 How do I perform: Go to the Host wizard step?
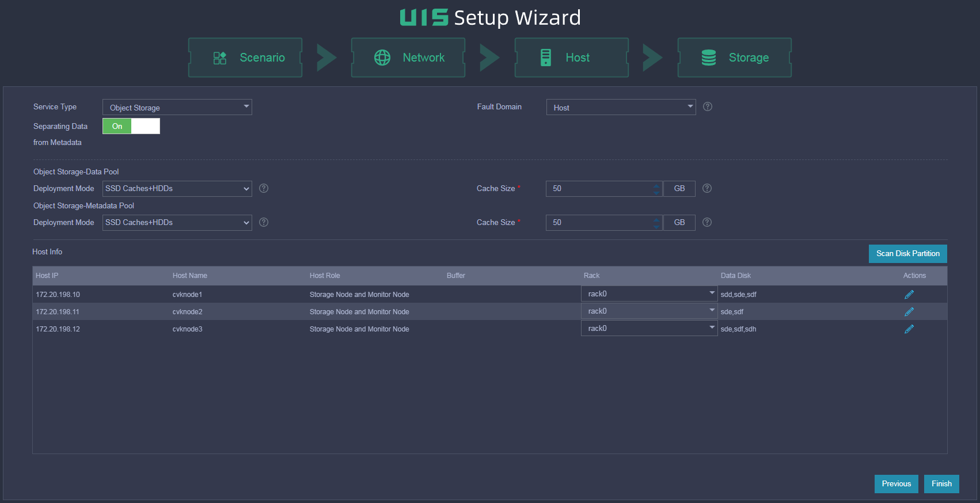click(572, 58)
